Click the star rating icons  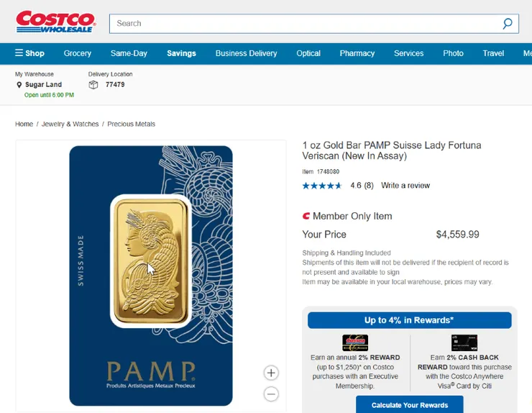point(322,186)
